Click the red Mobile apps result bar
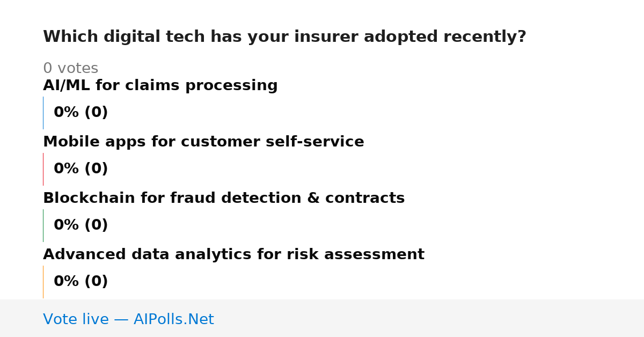 click(43, 169)
